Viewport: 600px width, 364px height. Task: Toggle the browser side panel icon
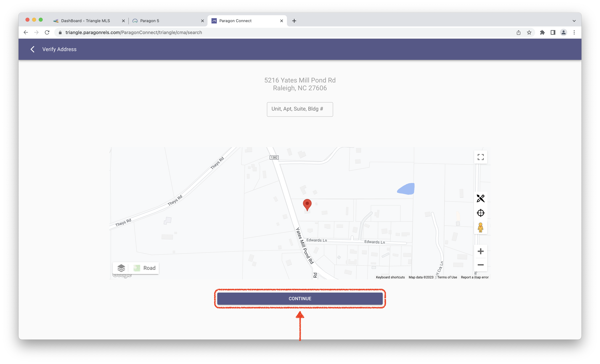tap(553, 32)
